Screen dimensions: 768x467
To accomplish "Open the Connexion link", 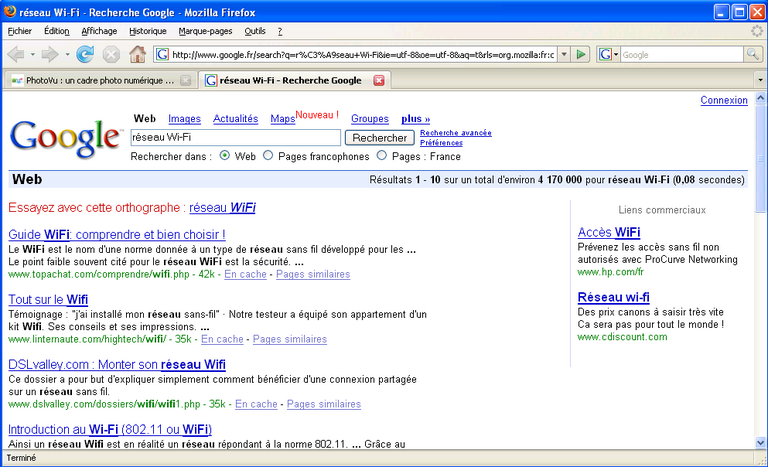I will pyautogui.click(x=724, y=100).
